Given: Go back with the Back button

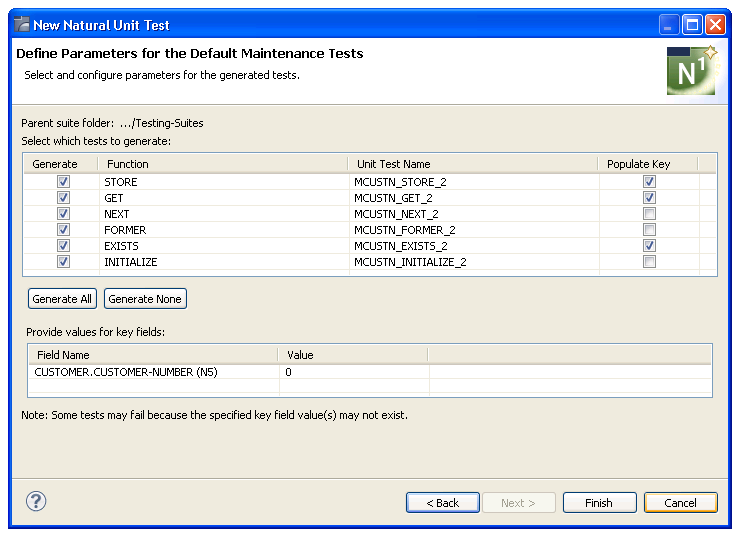Looking at the screenshot, I should [x=443, y=503].
